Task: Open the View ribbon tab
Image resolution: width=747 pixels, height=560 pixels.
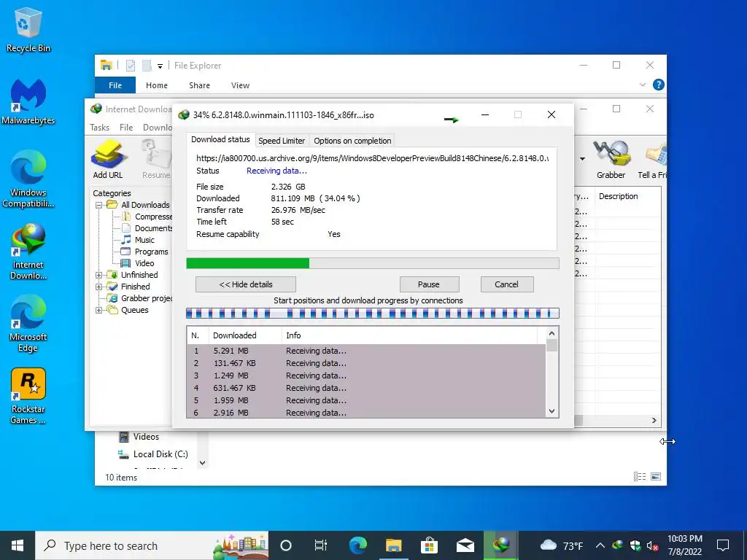Action: point(240,85)
